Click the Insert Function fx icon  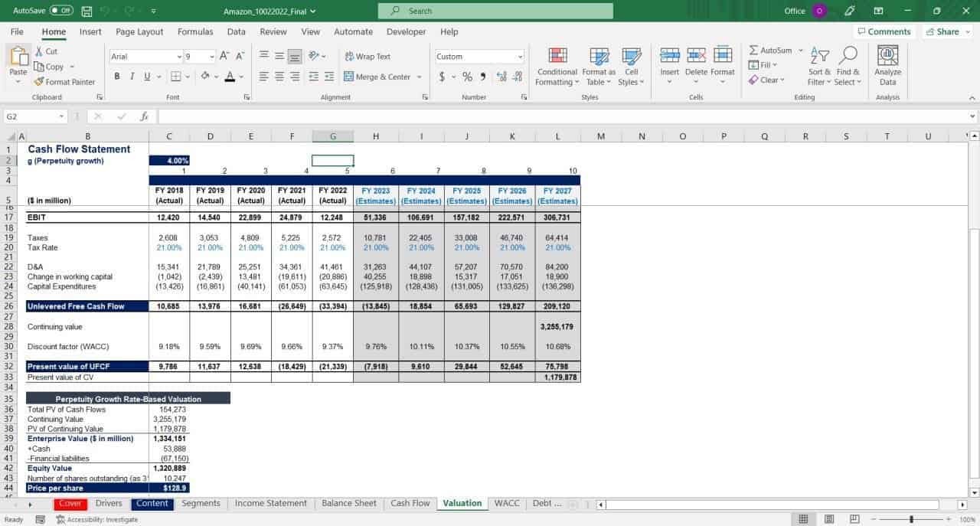coord(144,116)
